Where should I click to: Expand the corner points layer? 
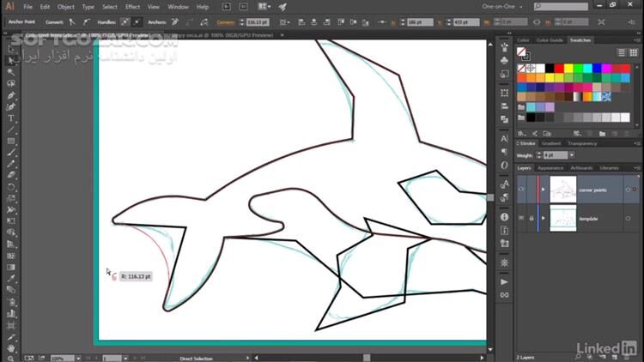(543, 189)
